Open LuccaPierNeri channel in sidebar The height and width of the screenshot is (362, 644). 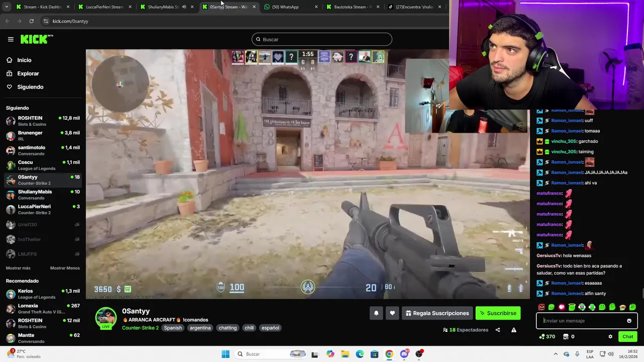tap(43, 209)
